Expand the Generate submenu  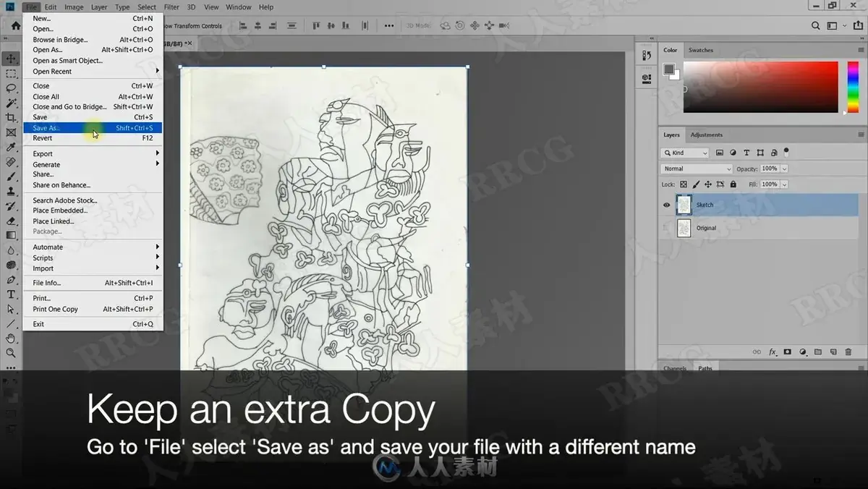click(x=93, y=164)
